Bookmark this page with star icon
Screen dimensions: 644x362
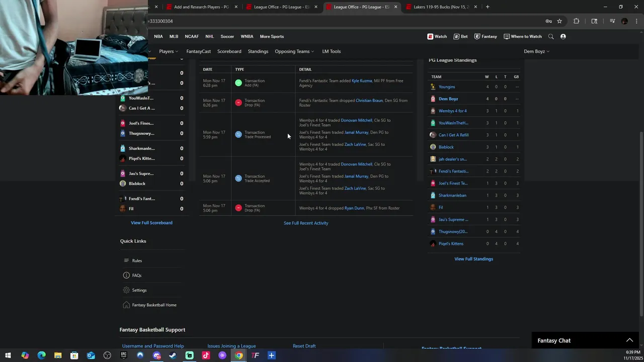(559, 21)
